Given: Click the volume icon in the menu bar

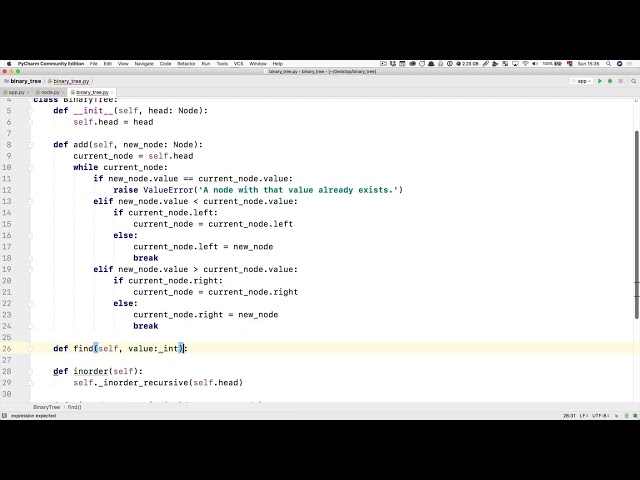Looking at the screenshot, I should coord(535,64).
